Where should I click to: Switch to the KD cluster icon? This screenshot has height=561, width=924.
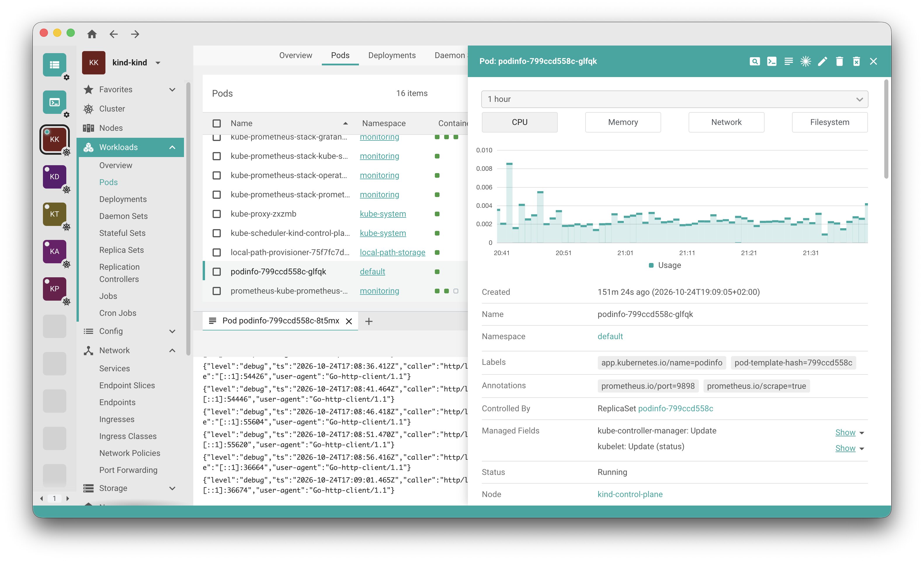pos(55,177)
